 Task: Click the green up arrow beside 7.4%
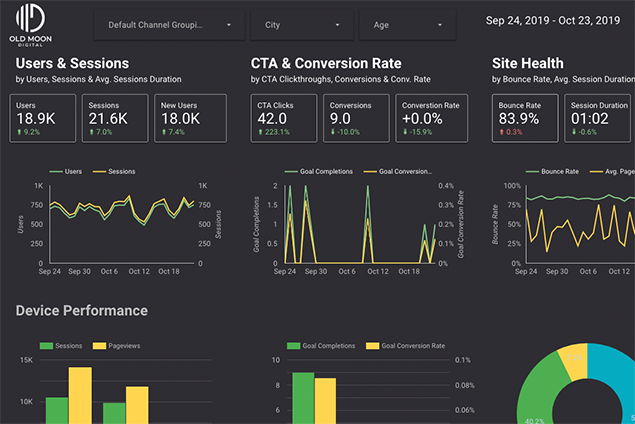point(164,132)
